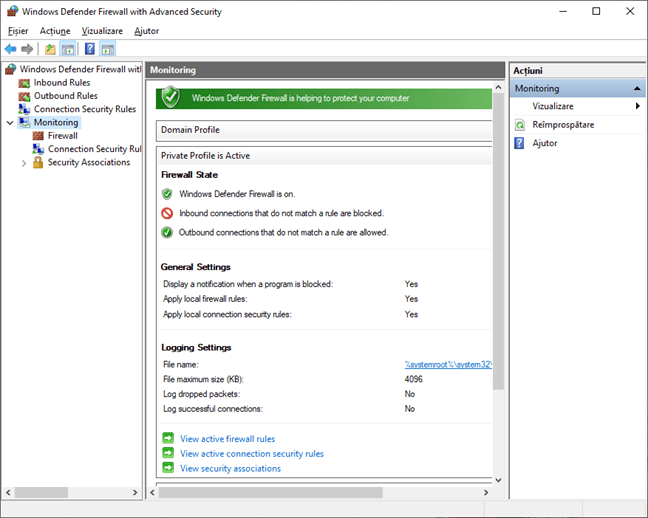This screenshot has width=648, height=518.
Task: Click the Connection Security Rules tree icon
Action: coord(24,109)
